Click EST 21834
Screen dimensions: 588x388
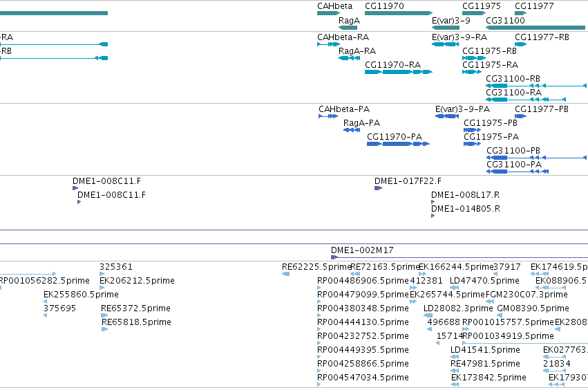[554, 371]
